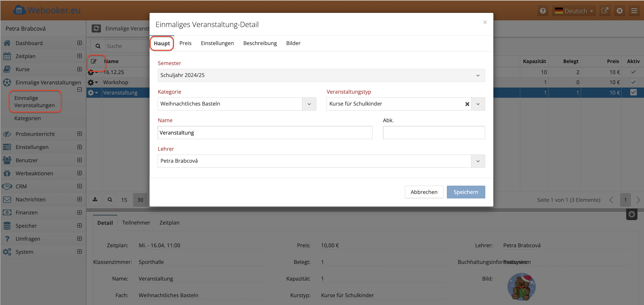Viewport: 644px width, 305px height.
Task: Click the collapse panel down-arrow icon
Action: point(632,214)
